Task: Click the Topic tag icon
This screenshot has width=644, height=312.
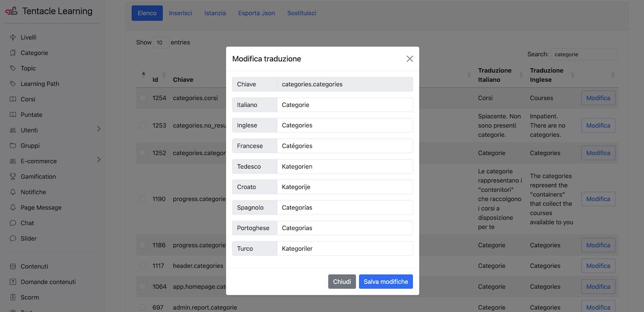Action: (x=12, y=68)
